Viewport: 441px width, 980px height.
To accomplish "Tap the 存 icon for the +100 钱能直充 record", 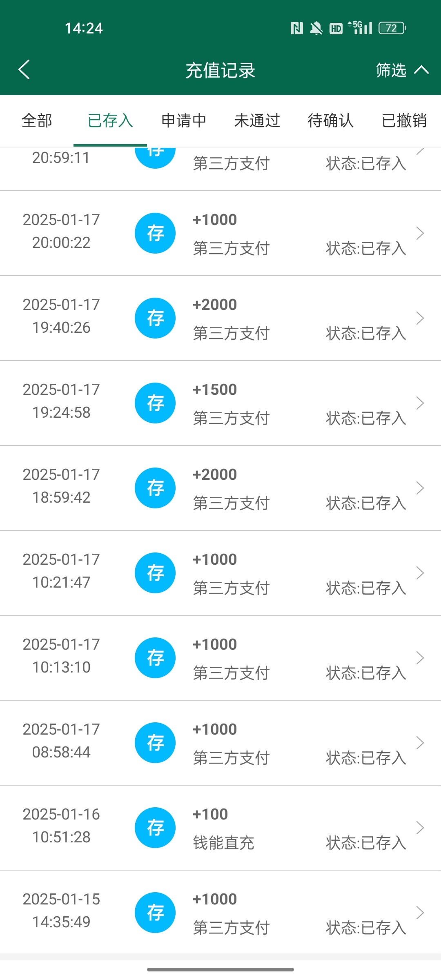I will click(x=155, y=828).
